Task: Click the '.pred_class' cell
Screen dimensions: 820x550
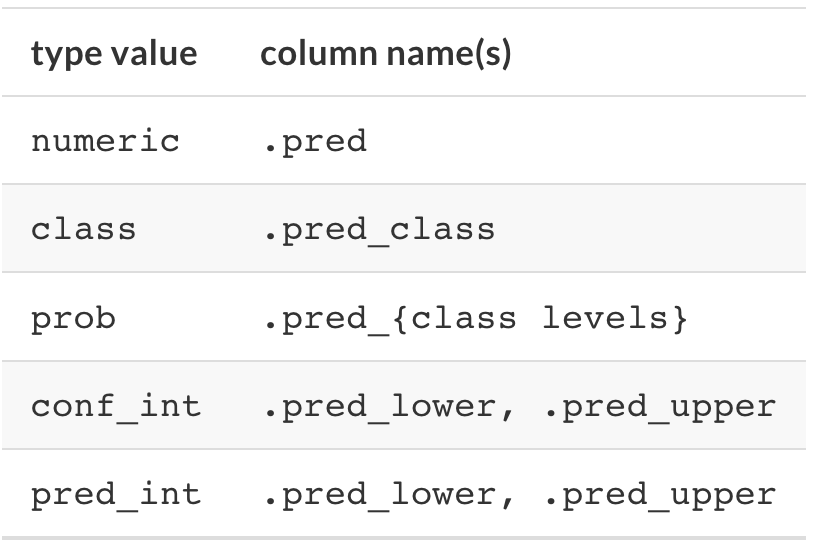Action: pyautogui.click(x=379, y=230)
